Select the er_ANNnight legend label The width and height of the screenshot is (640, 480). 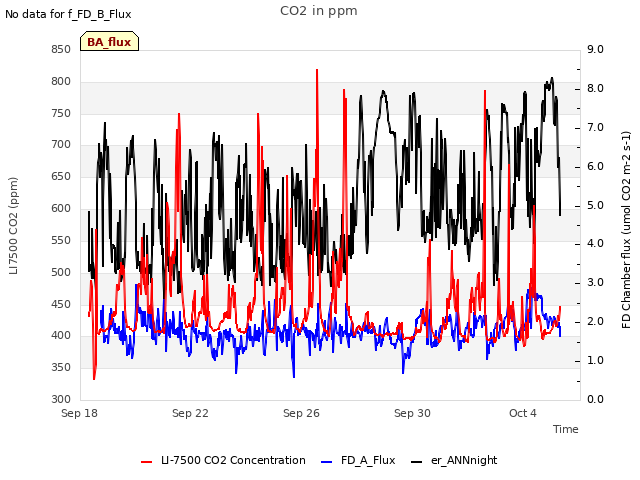464,460
